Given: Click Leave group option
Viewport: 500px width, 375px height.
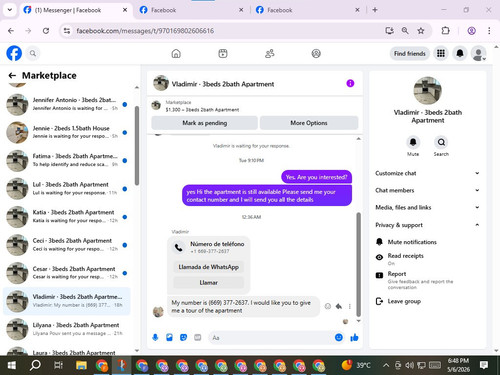Looking at the screenshot, I should [x=427, y=301].
